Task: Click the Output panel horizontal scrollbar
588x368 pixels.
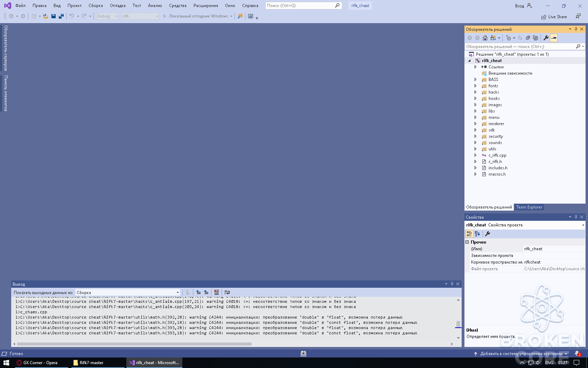Action: (134, 344)
